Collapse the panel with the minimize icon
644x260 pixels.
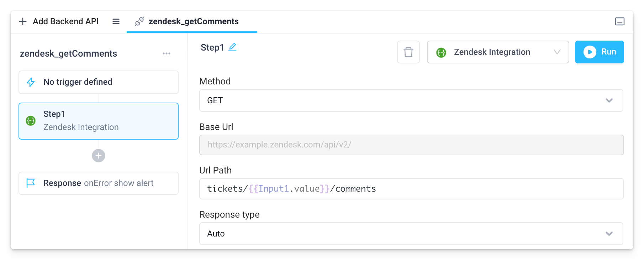620,21
